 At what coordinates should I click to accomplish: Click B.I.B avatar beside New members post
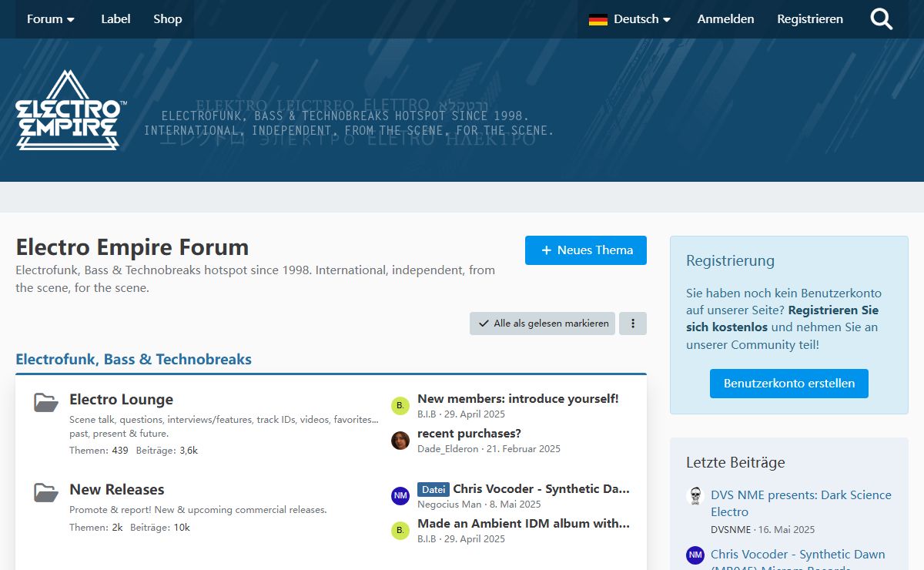click(400, 406)
